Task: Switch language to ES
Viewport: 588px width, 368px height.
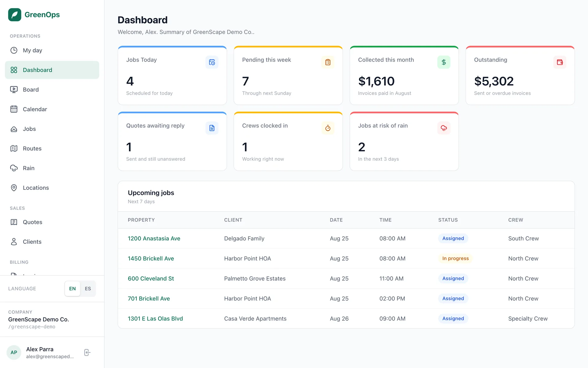Action: tap(88, 289)
